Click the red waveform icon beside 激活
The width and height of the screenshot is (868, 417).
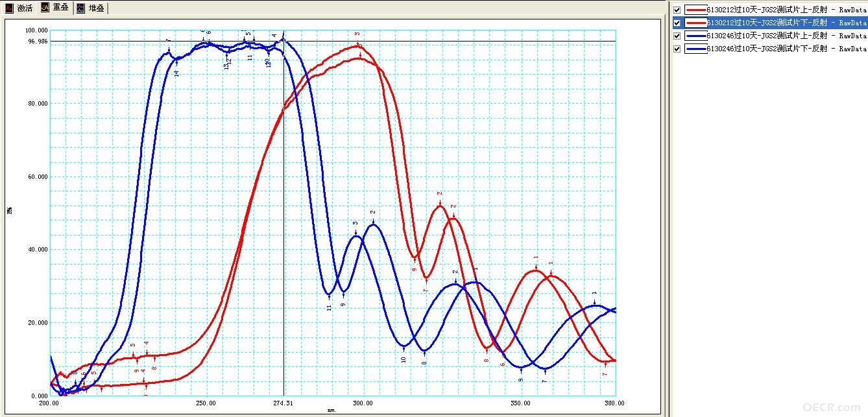point(8,8)
